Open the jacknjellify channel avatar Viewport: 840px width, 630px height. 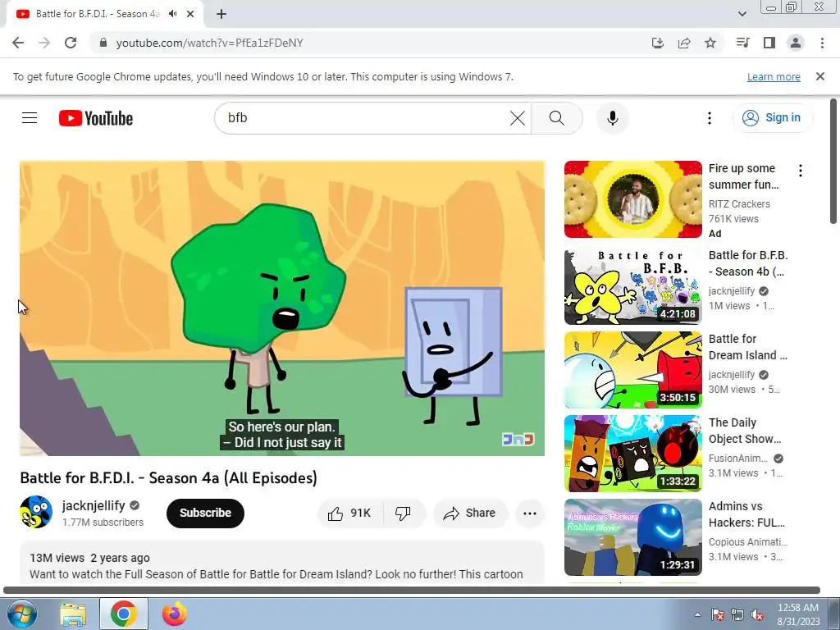coord(36,512)
